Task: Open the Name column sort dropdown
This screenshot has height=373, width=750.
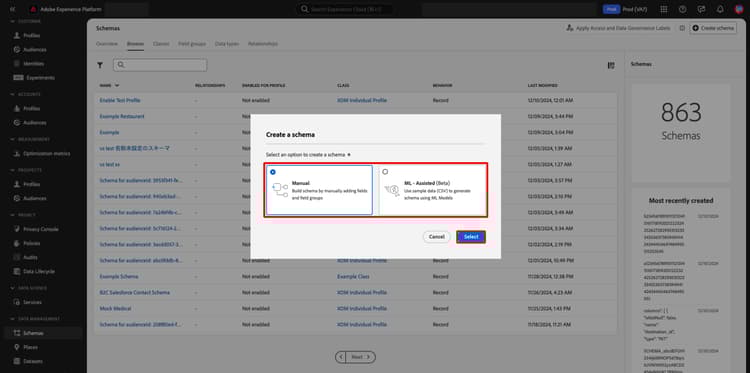Action: 117,86
